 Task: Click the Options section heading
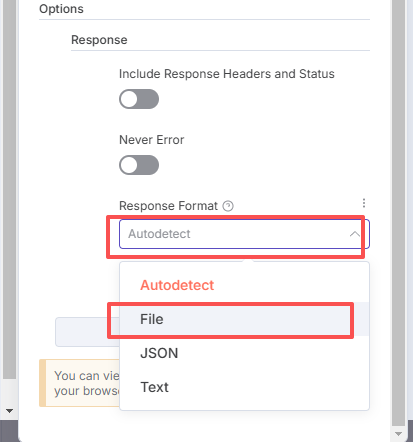[61, 9]
